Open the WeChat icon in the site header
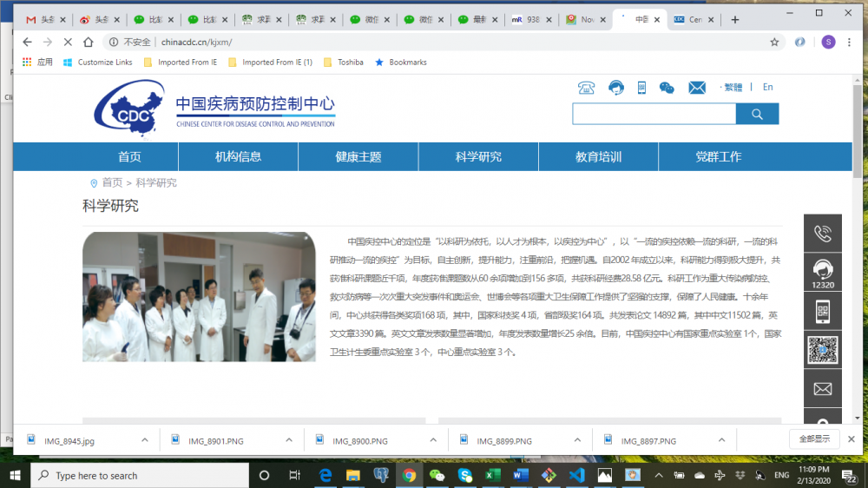 point(667,88)
